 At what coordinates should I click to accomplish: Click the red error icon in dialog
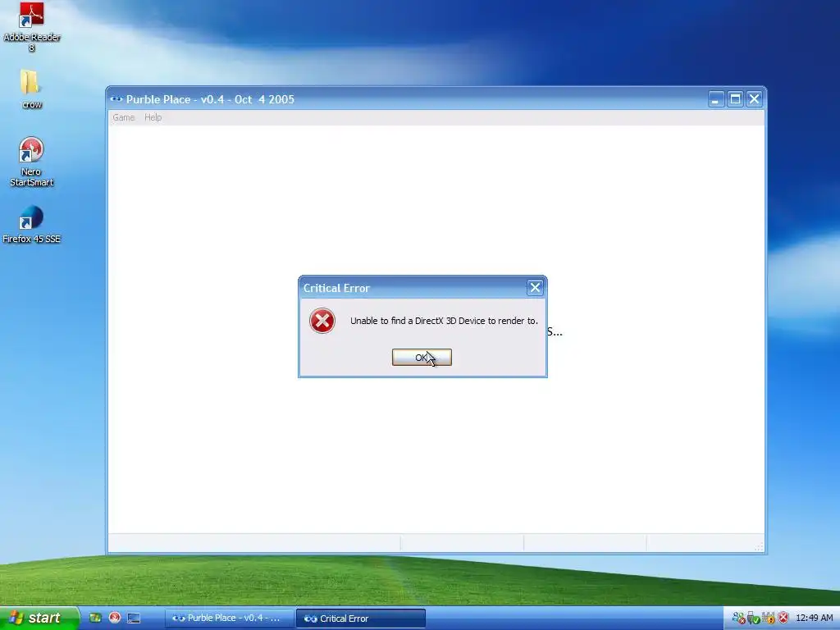(322, 321)
